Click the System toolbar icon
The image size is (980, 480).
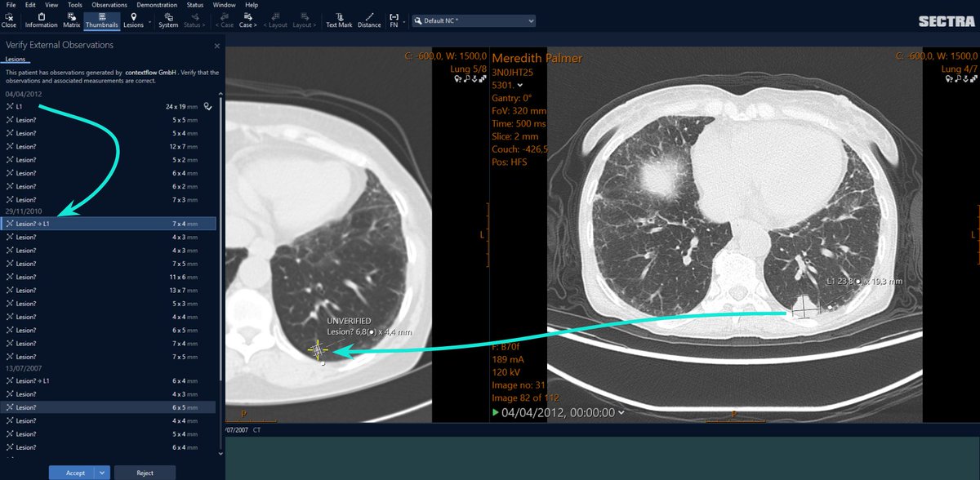point(168,20)
